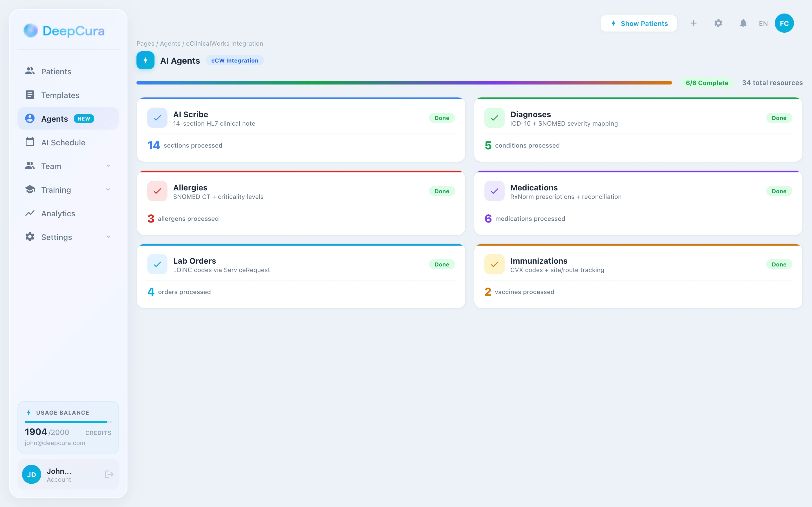Open the notifications bell
812x507 pixels.
tap(743, 23)
